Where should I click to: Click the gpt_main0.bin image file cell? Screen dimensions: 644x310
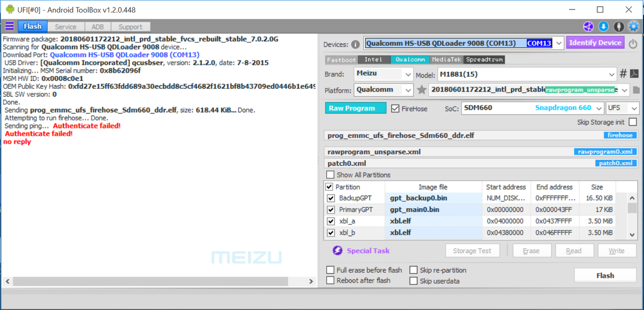click(x=433, y=210)
